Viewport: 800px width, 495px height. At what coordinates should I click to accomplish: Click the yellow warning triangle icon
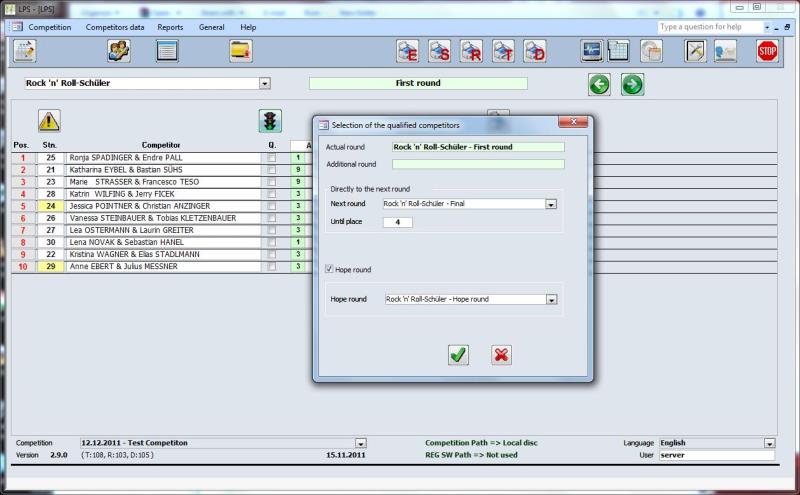49,121
